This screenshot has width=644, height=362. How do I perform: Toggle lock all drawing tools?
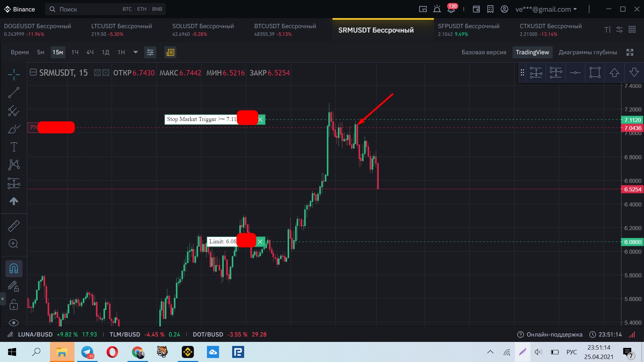tap(14, 304)
